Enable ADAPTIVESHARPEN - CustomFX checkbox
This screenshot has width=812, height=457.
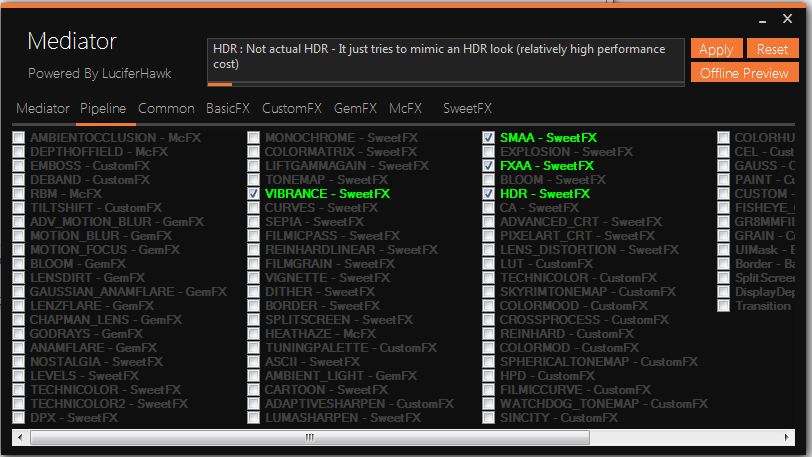(x=253, y=404)
